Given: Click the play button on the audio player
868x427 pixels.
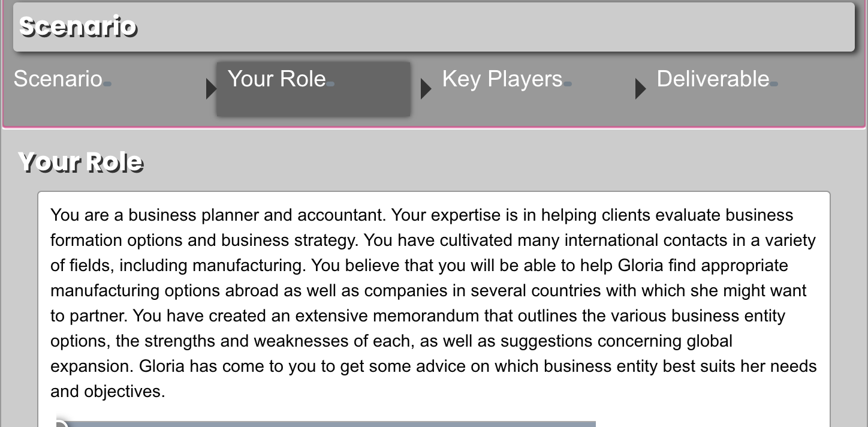Looking at the screenshot, I should point(62,423).
